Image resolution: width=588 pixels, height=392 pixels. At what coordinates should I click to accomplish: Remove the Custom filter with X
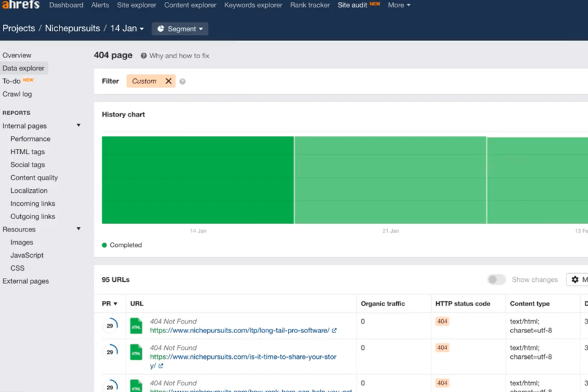pos(168,81)
